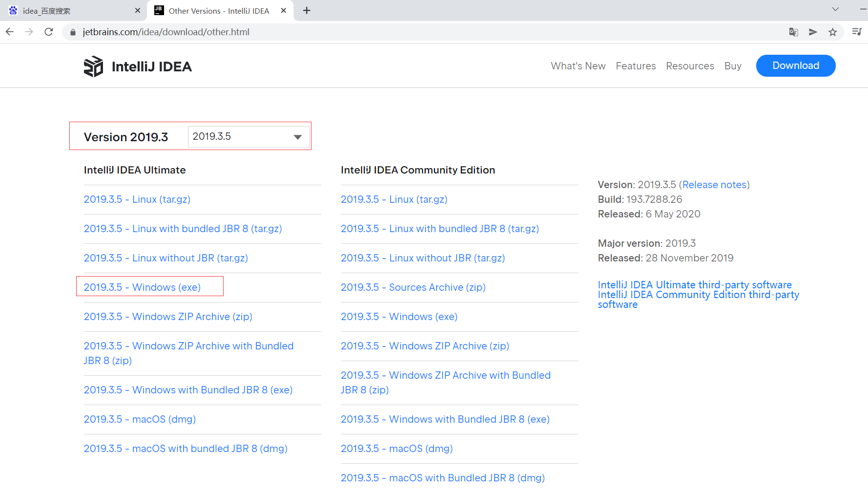Download Ultimate Windows with Bundled JBR 8 (exe)
The height and width of the screenshot is (496, 868).
click(x=188, y=390)
